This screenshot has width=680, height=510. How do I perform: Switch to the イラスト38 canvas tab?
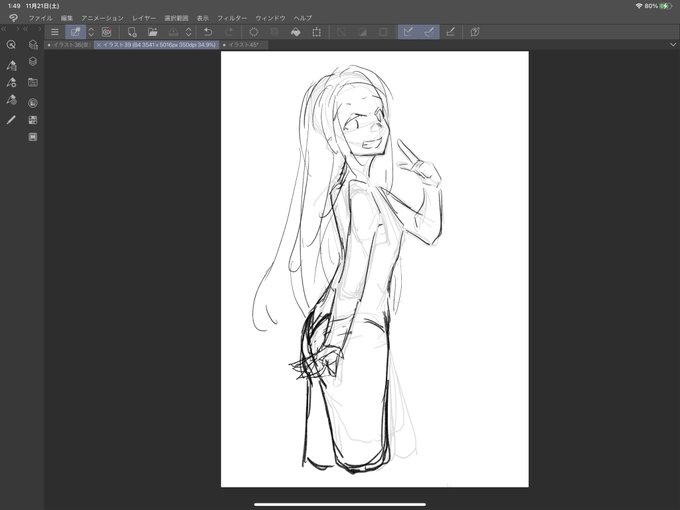(x=69, y=45)
